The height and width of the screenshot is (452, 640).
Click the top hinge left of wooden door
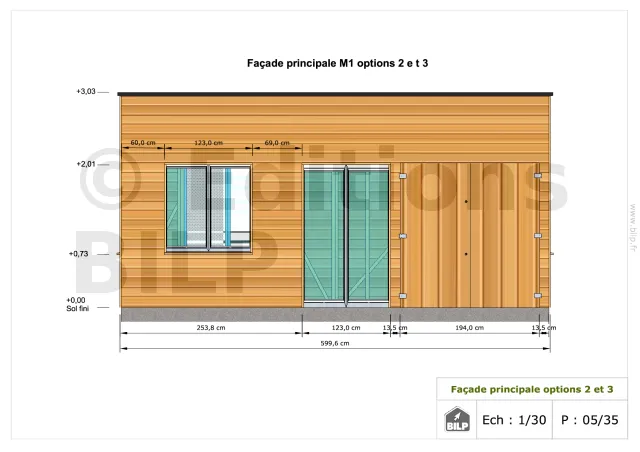[403, 176]
